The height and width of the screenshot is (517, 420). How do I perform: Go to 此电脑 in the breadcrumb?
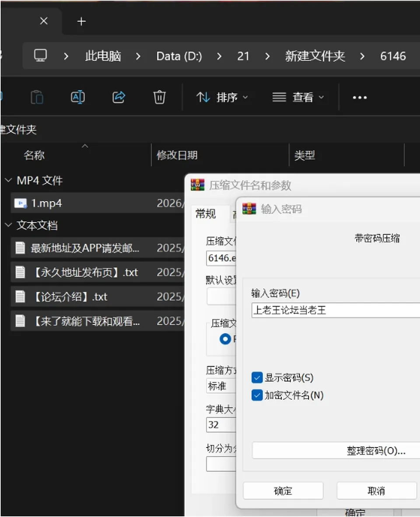(103, 56)
